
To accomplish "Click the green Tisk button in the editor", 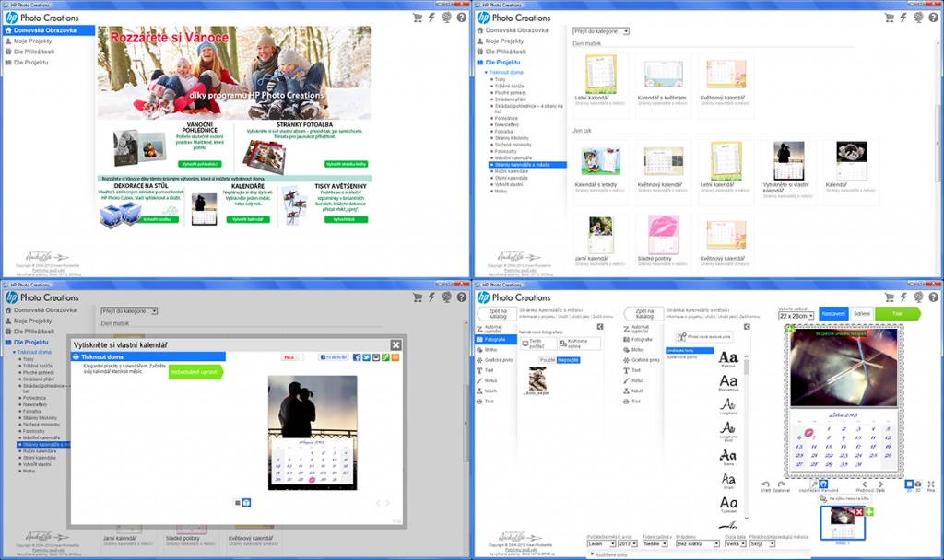I will [x=897, y=314].
